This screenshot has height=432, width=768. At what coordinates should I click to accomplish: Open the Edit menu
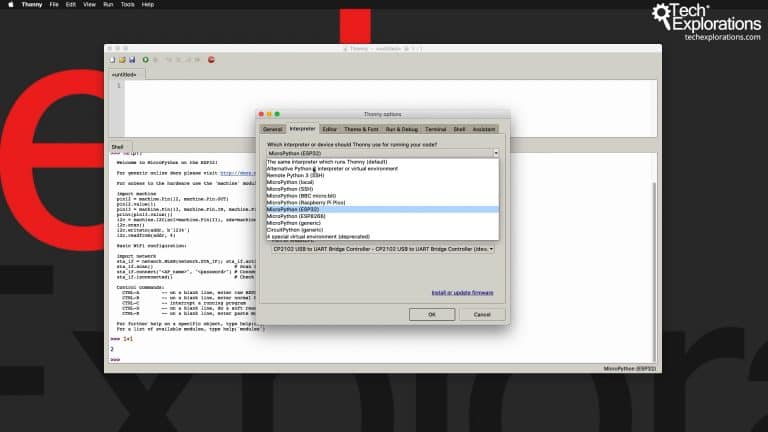71,4
